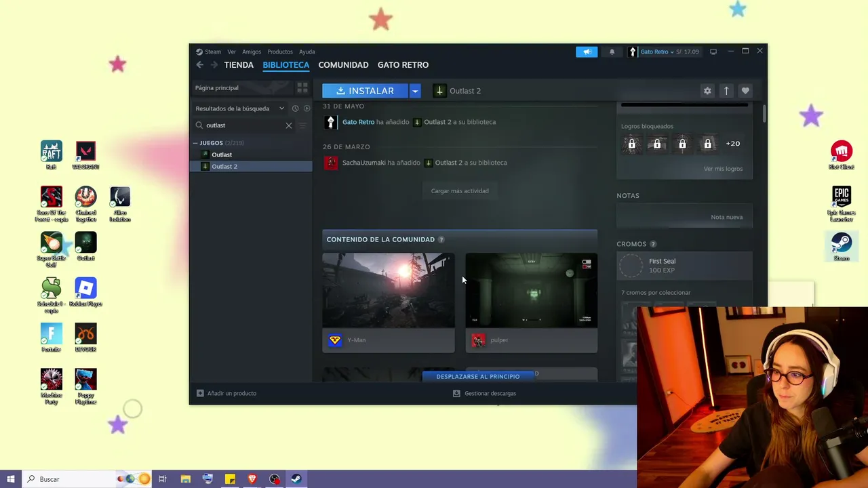Open Gato Retro profile link in activity
The height and width of the screenshot is (488, 868).
tap(358, 122)
